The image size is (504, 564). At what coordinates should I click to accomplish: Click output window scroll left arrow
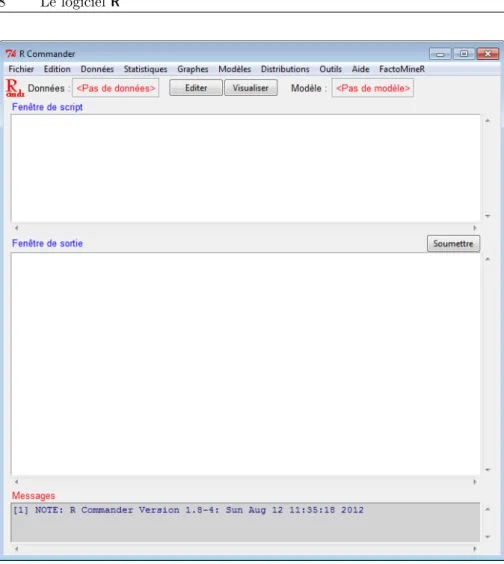pos(16,482)
